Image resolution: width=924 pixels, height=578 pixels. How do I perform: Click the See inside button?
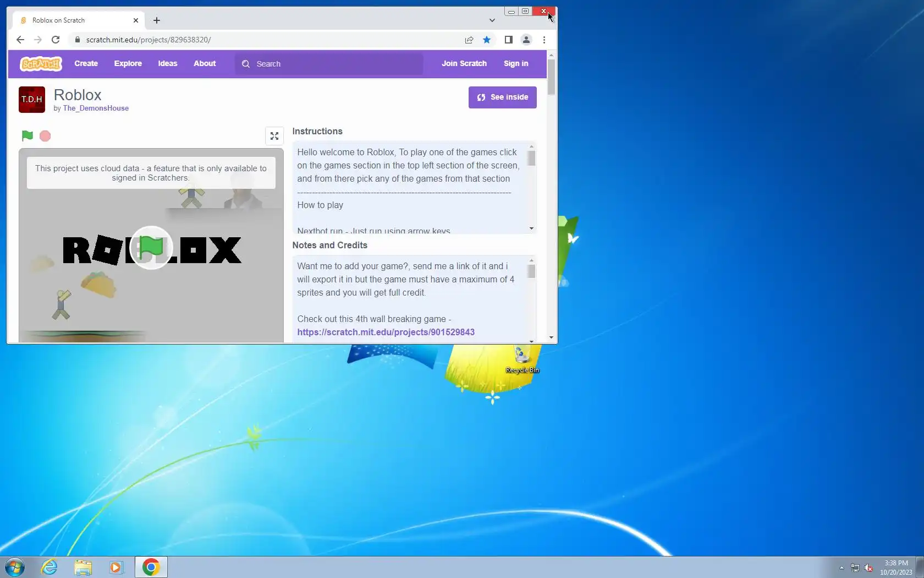[503, 97]
